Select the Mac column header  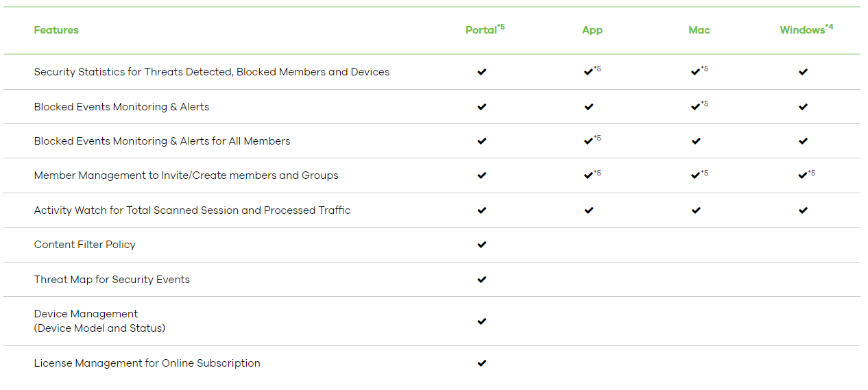699,30
